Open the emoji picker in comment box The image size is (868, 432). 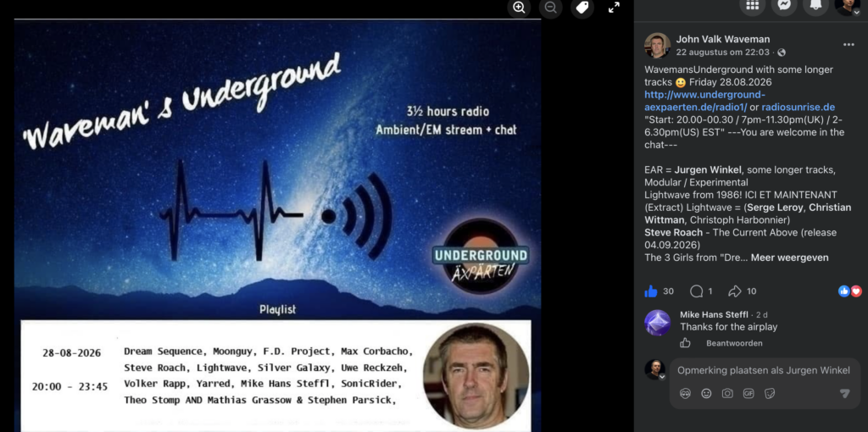pyautogui.click(x=706, y=393)
